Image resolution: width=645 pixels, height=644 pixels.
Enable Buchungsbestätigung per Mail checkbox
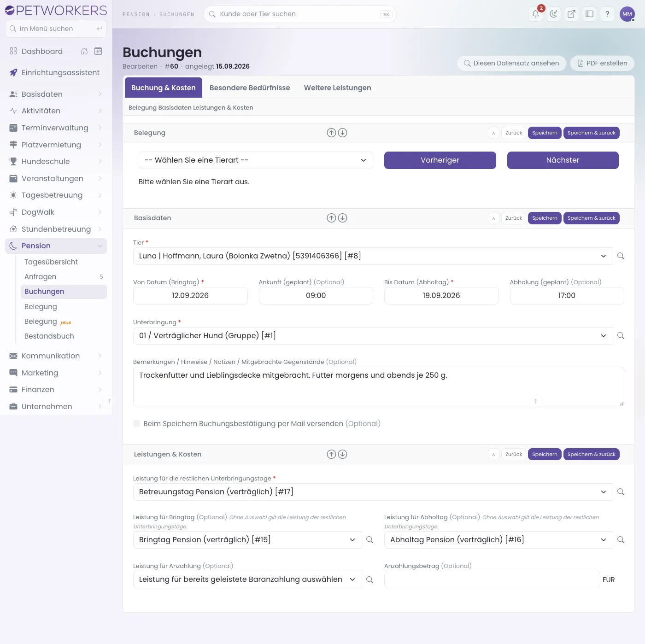[x=136, y=423]
